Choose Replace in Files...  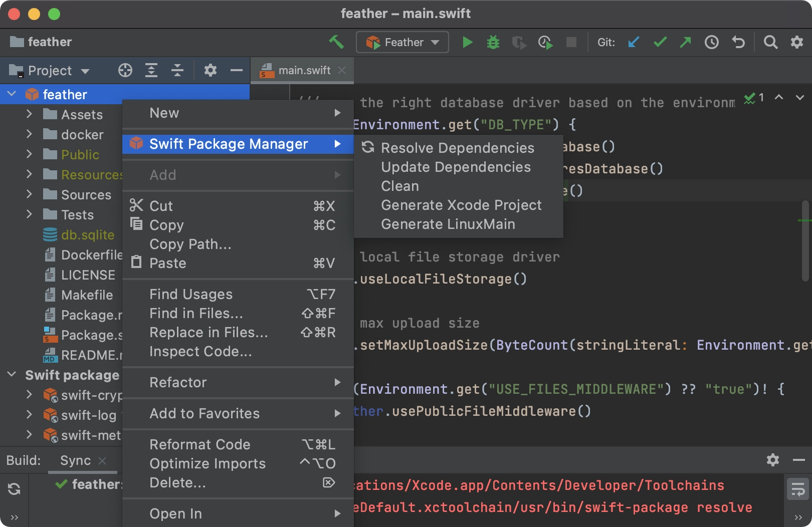238,332
